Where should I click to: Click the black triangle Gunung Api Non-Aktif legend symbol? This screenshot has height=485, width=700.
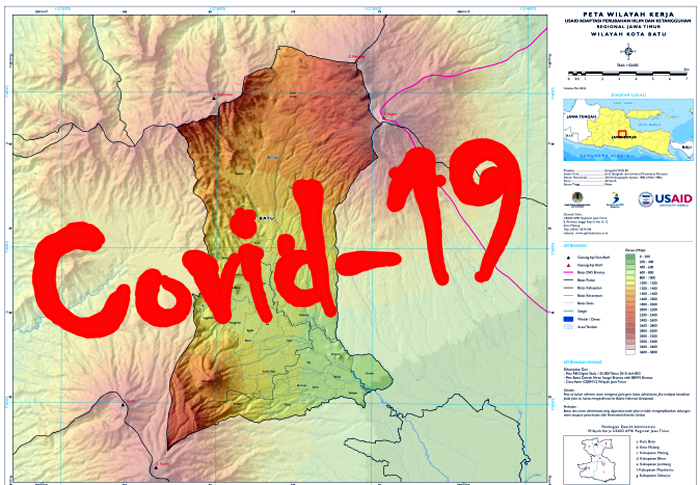pos(568,258)
